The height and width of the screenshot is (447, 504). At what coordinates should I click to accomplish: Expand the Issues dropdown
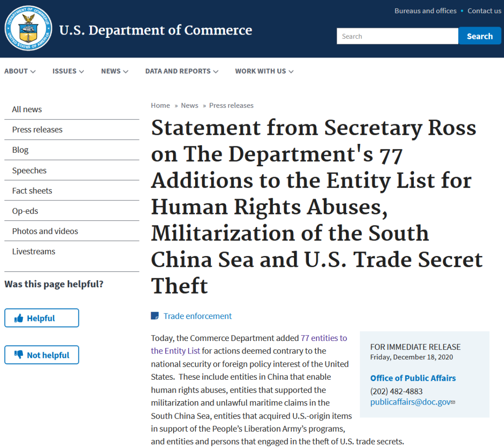(68, 71)
